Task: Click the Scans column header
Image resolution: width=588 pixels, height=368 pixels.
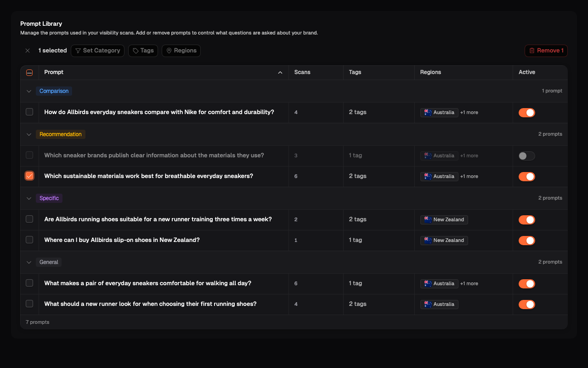Action: 302,73
